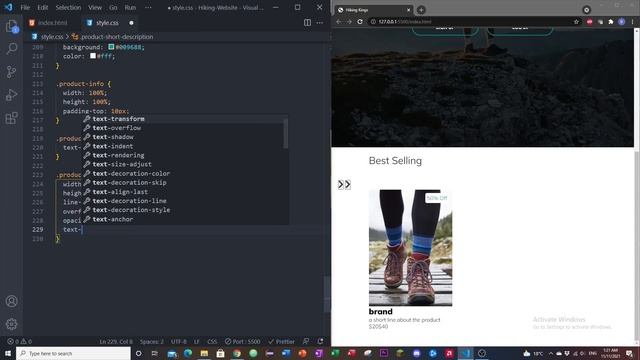Click the Prettier status bar item
The height and width of the screenshot is (360, 640).
click(281, 341)
